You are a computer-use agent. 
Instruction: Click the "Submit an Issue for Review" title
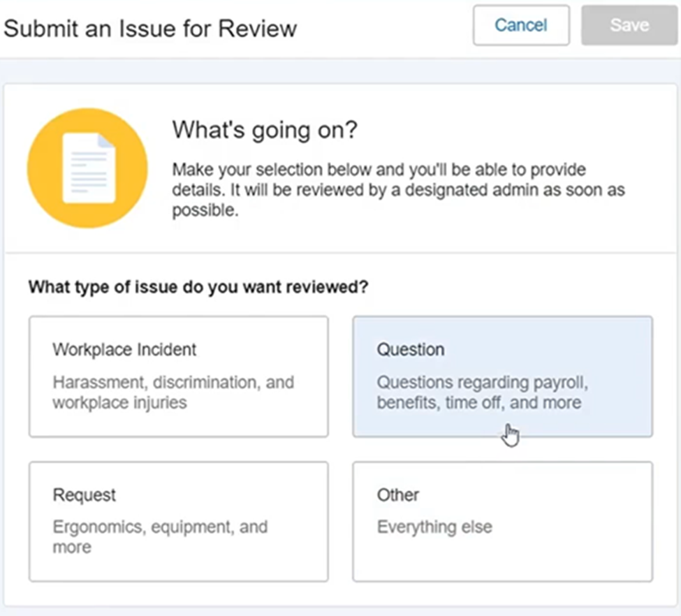coord(150,29)
